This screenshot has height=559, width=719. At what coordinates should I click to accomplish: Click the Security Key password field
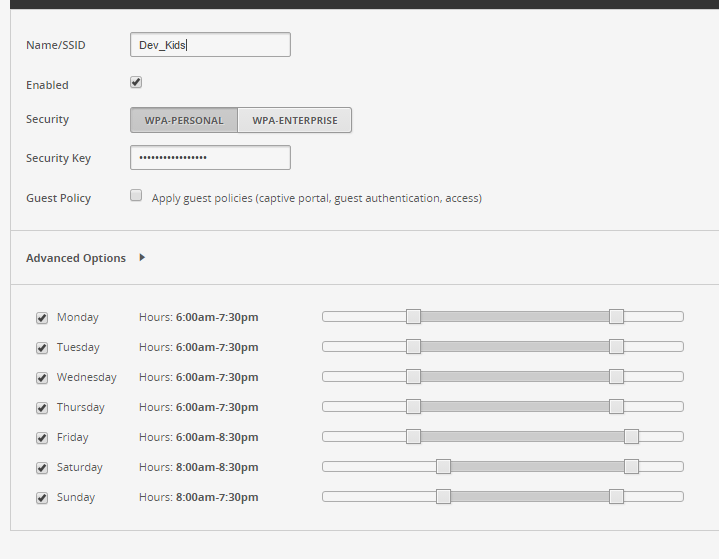(x=210, y=157)
